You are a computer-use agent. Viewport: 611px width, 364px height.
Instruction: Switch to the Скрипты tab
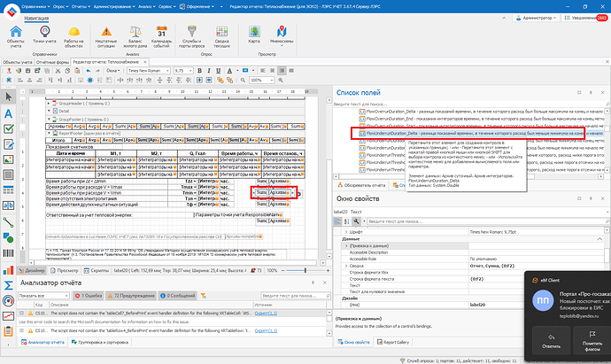click(x=97, y=270)
